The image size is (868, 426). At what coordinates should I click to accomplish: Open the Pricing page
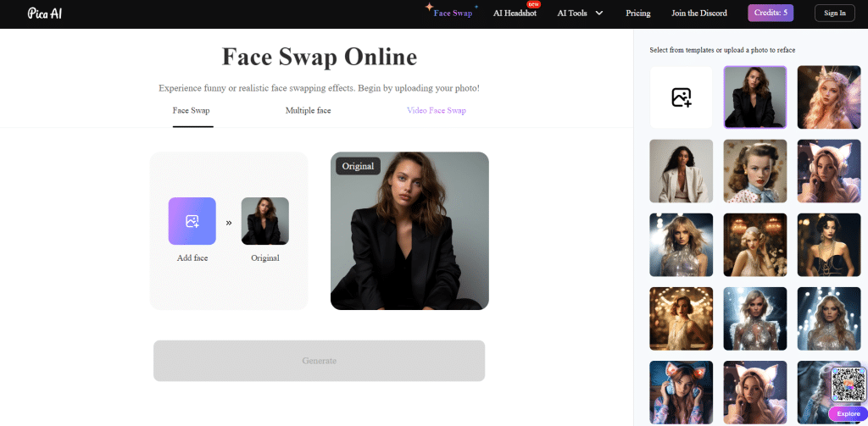click(637, 13)
